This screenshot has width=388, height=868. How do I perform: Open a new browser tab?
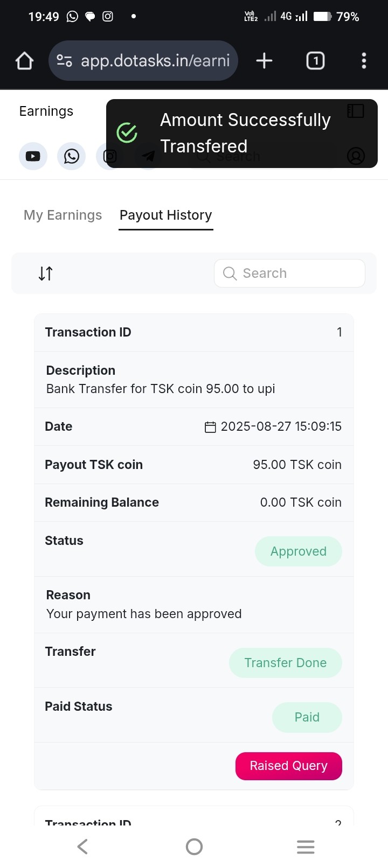click(x=264, y=61)
